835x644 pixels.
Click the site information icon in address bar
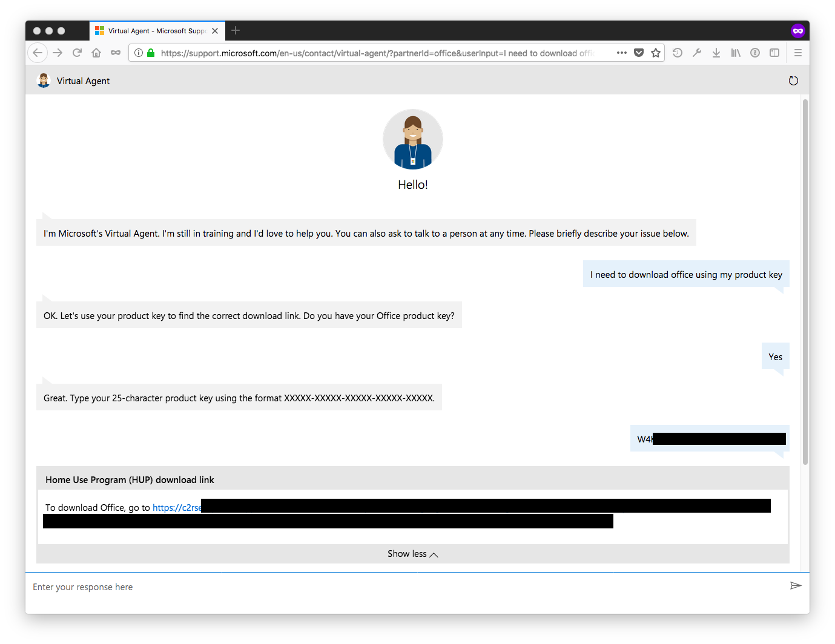(x=139, y=53)
